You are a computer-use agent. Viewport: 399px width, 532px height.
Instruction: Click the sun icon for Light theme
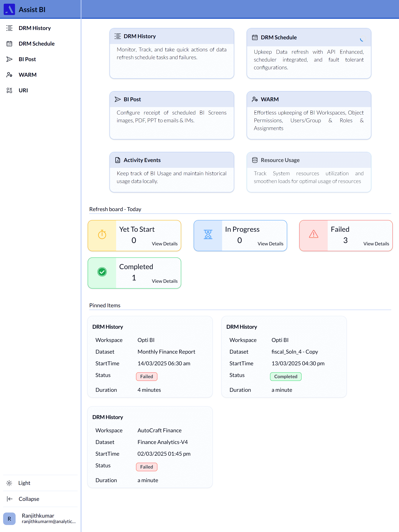[x=9, y=483]
